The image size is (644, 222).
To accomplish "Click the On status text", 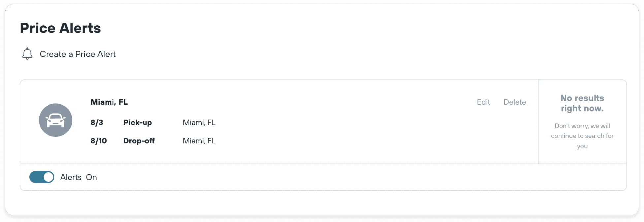I will pos(91,177).
